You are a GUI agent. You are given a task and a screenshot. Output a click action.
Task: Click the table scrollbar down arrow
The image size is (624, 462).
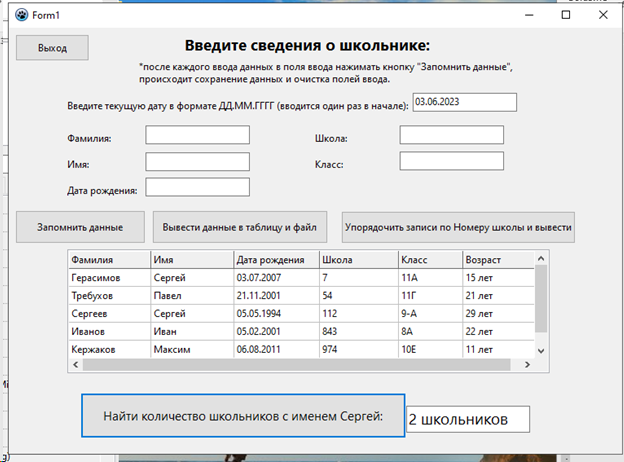(x=542, y=351)
